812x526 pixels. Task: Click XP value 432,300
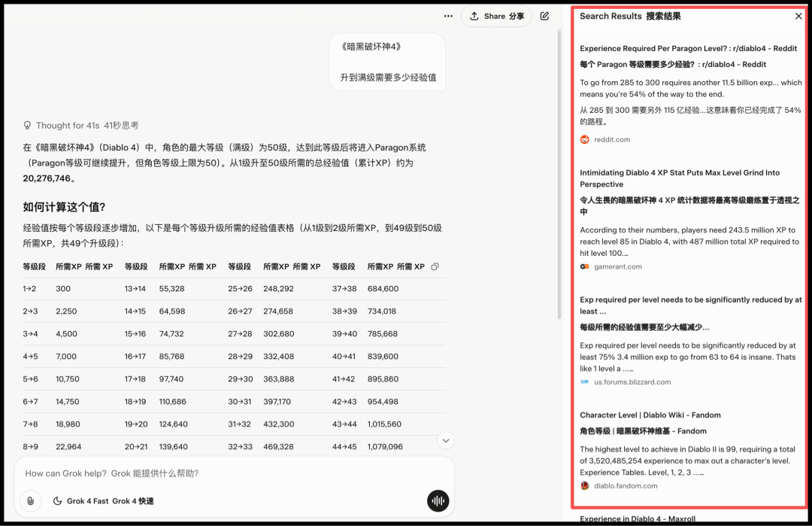(x=279, y=424)
